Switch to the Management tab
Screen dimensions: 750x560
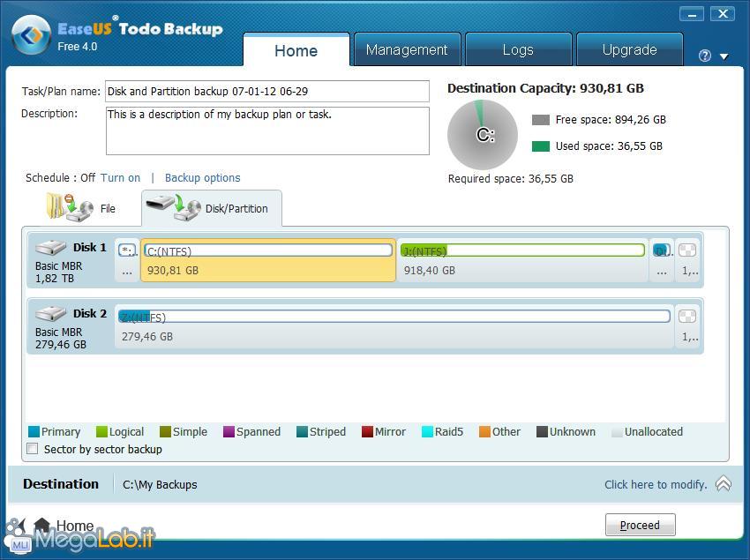pyautogui.click(x=407, y=50)
